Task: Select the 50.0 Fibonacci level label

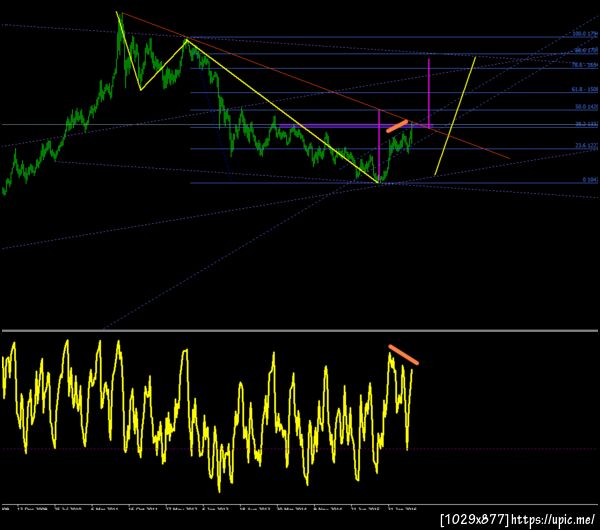Action: tap(586, 107)
